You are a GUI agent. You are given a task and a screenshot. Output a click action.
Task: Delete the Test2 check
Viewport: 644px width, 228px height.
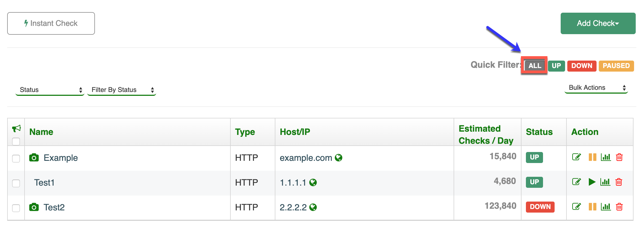point(619,207)
